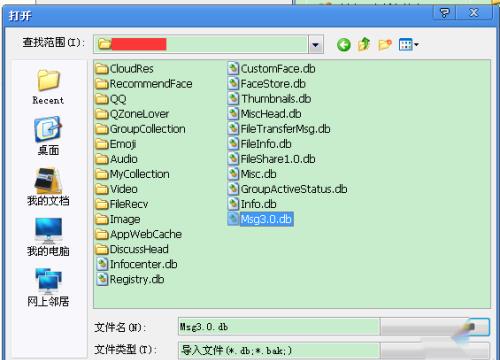This screenshot has height=360, width=500.
Task: Go to 桌面 in the sidebar
Action: point(48,136)
